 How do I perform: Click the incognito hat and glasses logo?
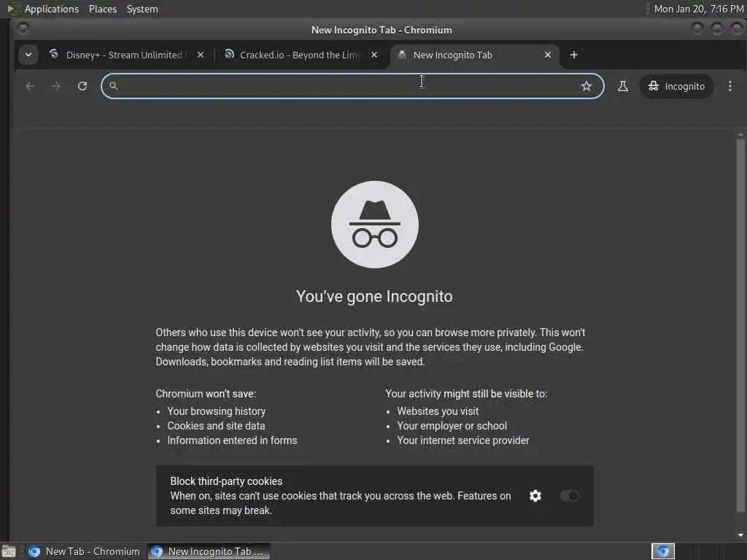point(375,225)
